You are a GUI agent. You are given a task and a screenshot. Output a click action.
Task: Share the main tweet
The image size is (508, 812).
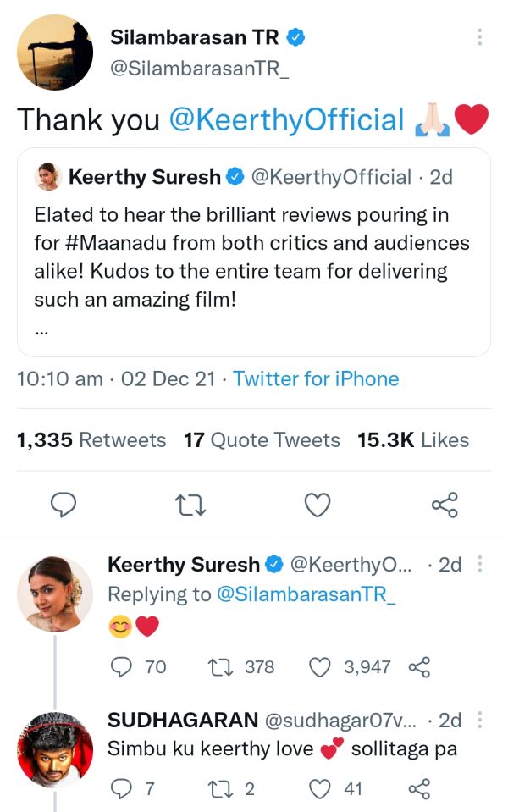[444, 505]
